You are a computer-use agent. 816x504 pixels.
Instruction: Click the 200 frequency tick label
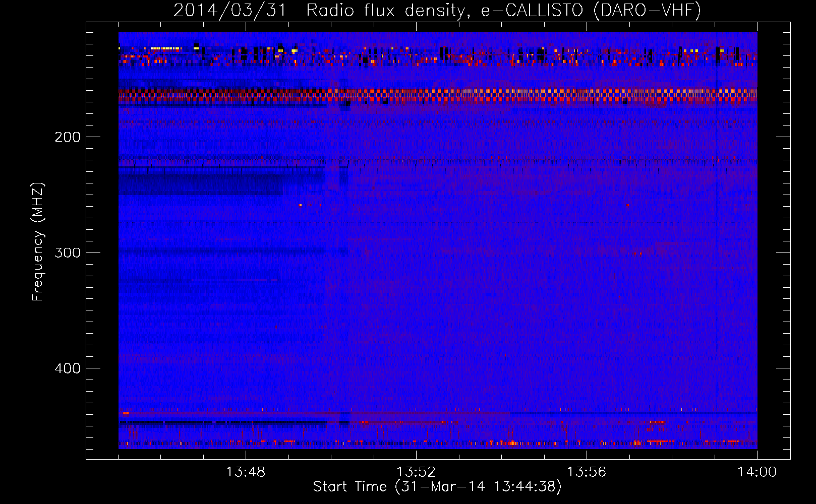(68, 137)
